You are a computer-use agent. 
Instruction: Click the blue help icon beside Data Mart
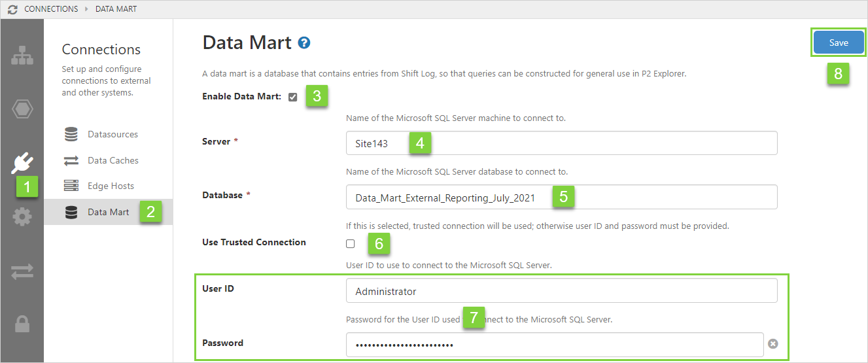pos(304,43)
